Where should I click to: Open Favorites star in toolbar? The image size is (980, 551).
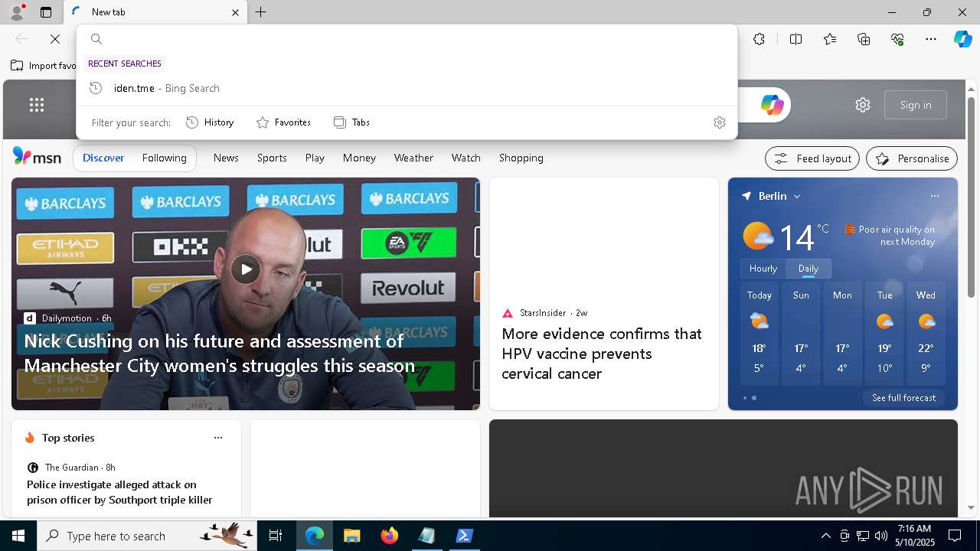point(830,39)
